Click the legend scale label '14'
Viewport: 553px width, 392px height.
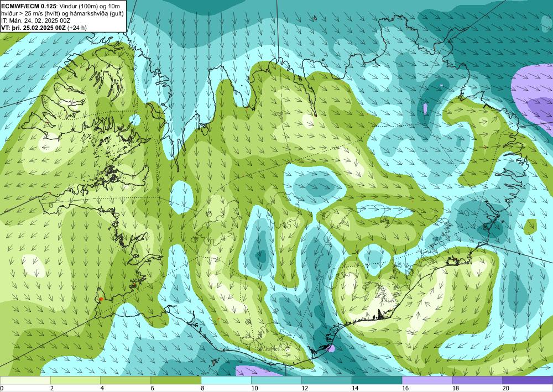(355, 388)
